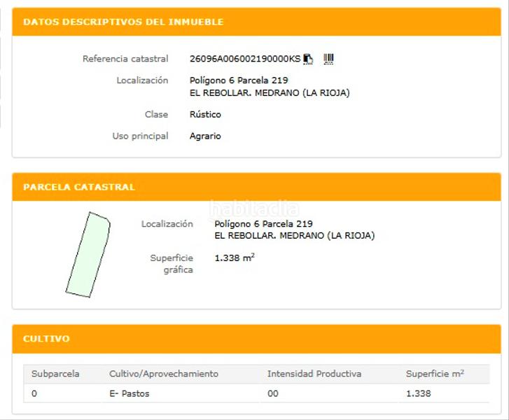Click the Superficie m² column header

click(435, 374)
